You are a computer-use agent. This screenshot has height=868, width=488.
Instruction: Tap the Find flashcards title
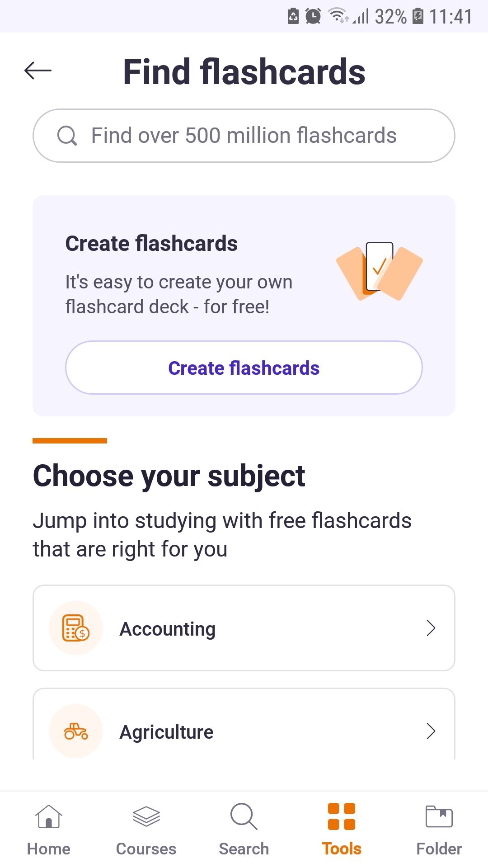[x=244, y=71]
